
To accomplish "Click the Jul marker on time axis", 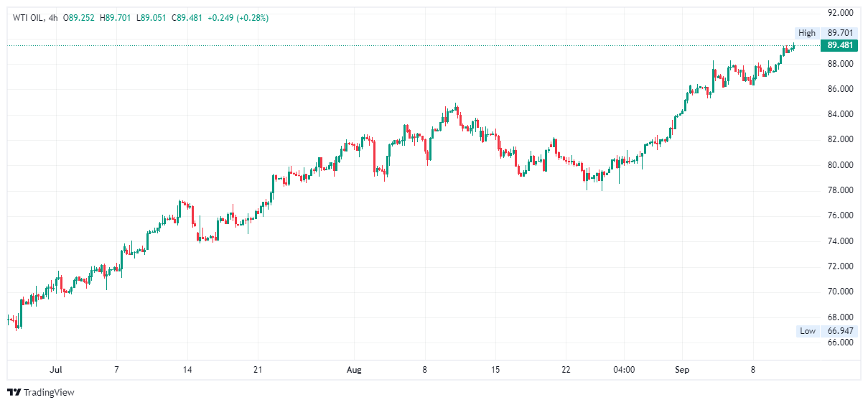I will (x=56, y=370).
